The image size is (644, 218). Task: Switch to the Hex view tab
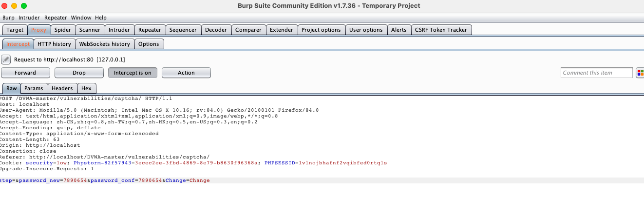click(x=86, y=88)
